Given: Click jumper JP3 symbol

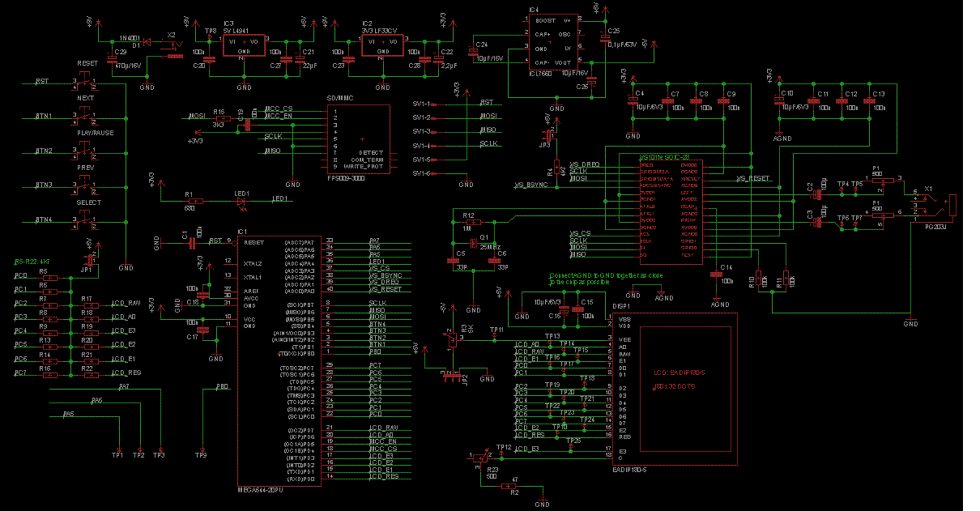Looking at the screenshot, I should tap(549, 134).
